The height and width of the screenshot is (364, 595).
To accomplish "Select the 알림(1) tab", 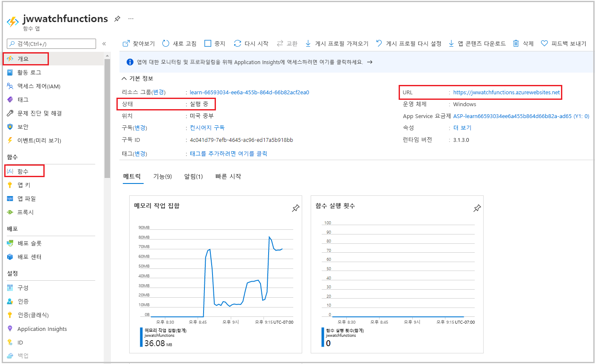I will point(193,176).
